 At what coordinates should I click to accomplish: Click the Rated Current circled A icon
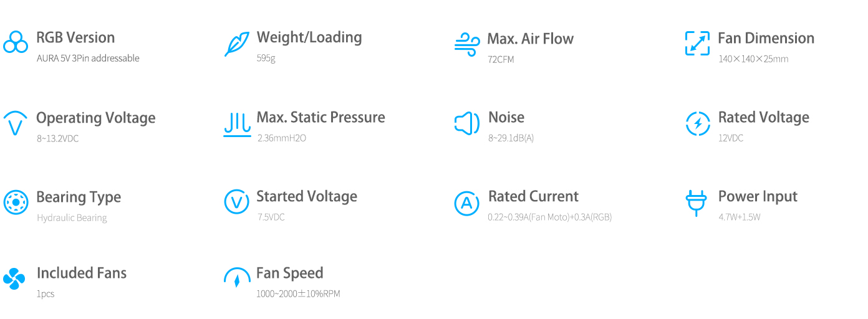467,203
